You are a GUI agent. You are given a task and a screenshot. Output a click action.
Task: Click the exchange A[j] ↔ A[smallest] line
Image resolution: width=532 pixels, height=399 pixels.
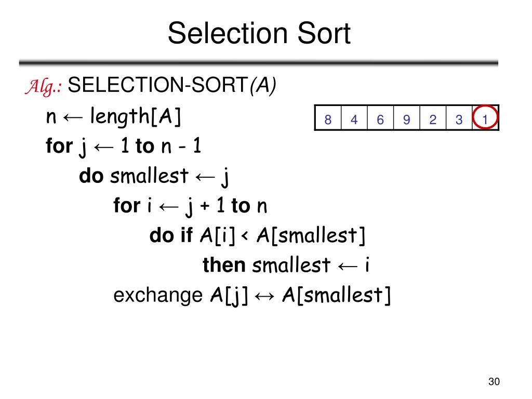[252, 295]
